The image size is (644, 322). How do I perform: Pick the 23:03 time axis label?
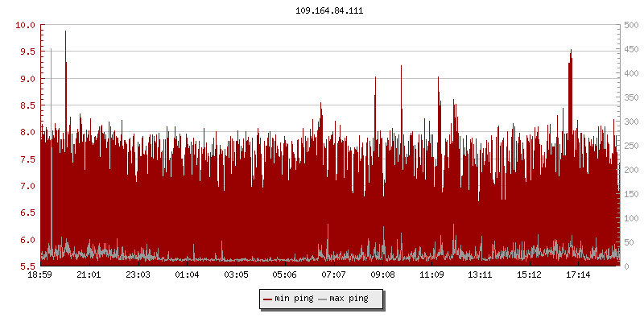(138, 275)
